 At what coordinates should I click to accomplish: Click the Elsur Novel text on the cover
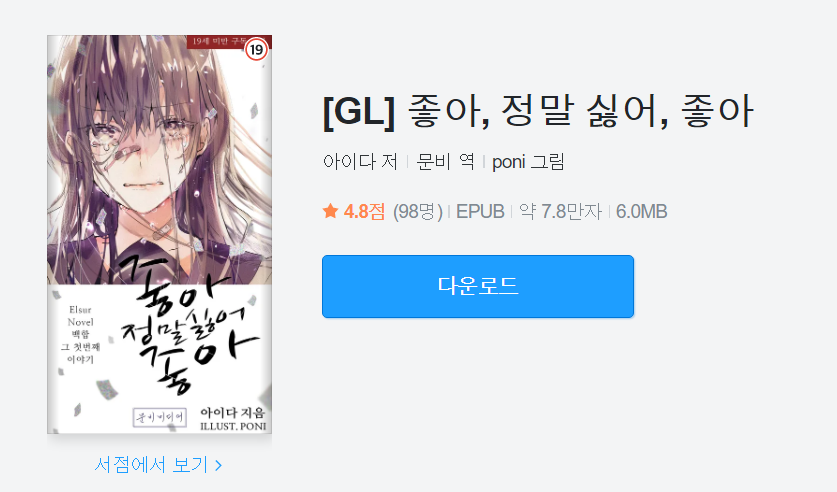80,316
